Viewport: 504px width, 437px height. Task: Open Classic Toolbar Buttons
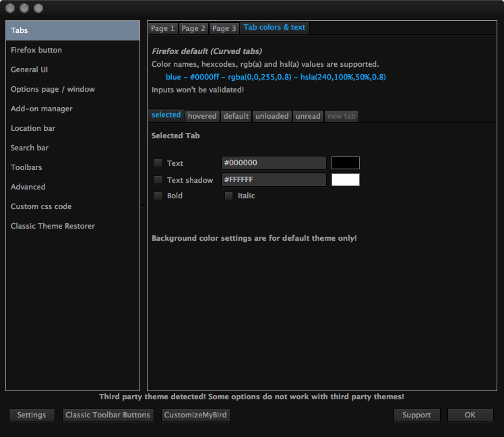click(x=108, y=415)
